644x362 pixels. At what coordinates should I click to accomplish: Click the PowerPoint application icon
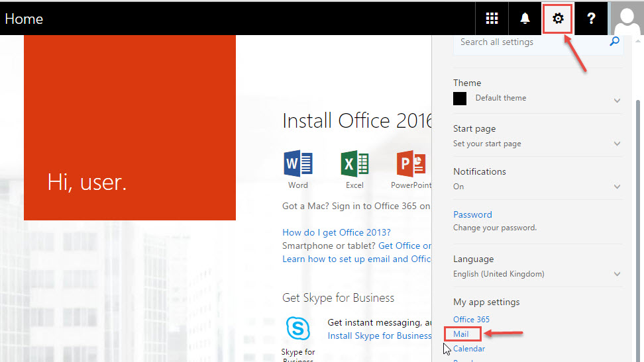[x=411, y=163]
